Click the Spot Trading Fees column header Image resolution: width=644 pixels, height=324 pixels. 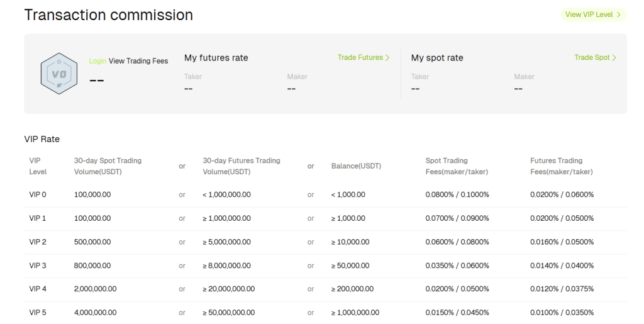pos(457,166)
